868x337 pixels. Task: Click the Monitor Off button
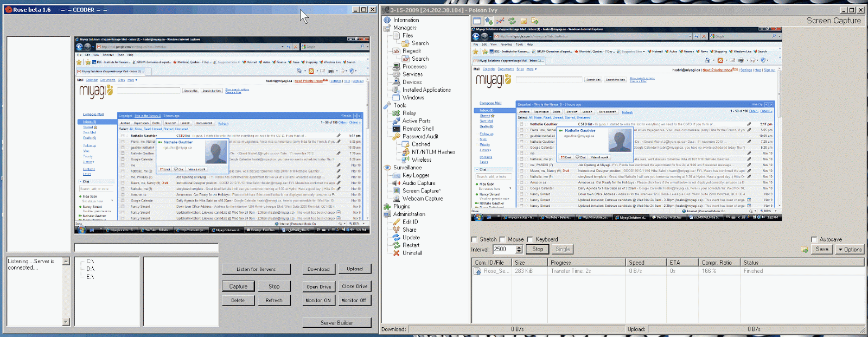[x=354, y=300]
